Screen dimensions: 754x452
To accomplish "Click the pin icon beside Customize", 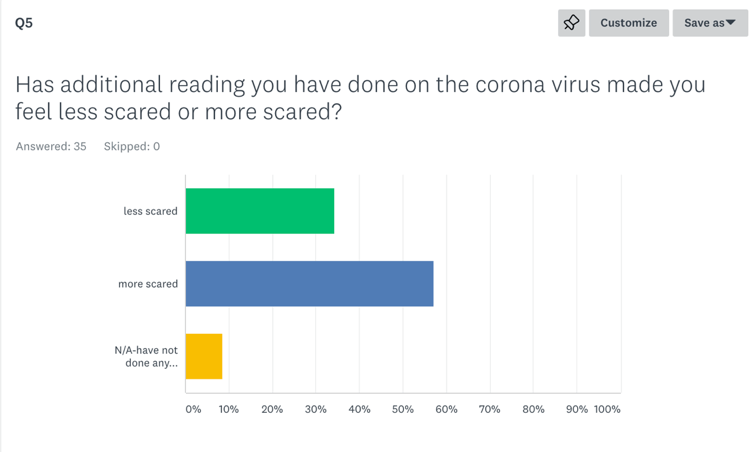I will coord(572,23).
